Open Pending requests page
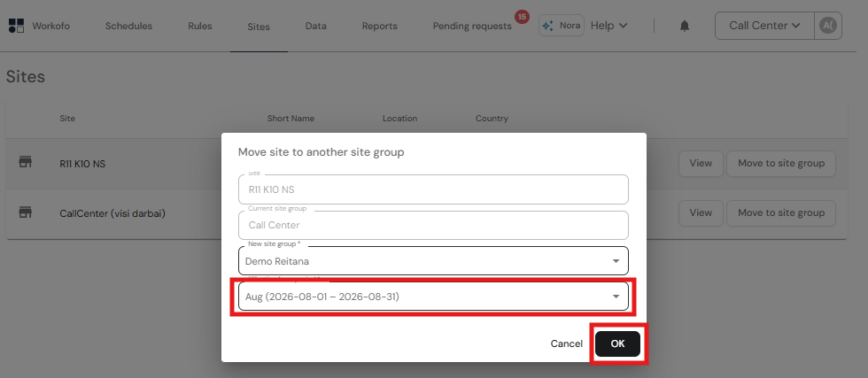This screenshot has height=378, width=868. 472,26
